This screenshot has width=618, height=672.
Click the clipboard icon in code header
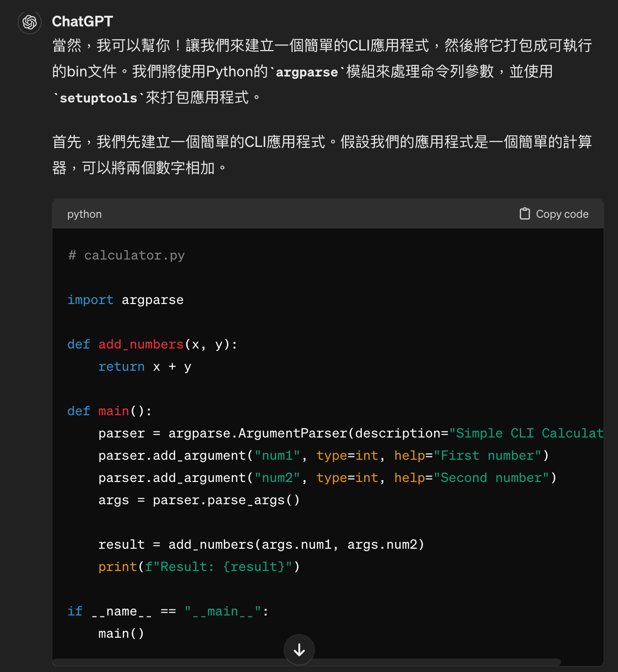click(x=524, y=214)
